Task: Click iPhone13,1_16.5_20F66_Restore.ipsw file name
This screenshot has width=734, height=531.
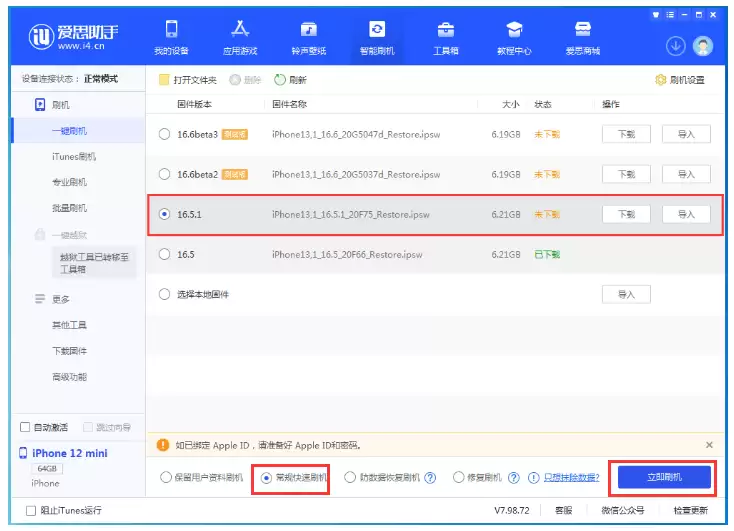Action: click(x=347, y=255)
